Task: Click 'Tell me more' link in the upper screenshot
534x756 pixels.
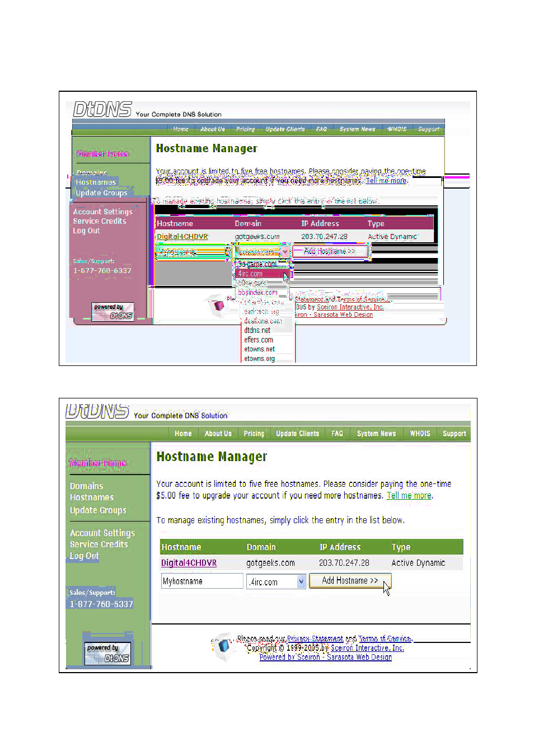Action: [x=386, y=181]
